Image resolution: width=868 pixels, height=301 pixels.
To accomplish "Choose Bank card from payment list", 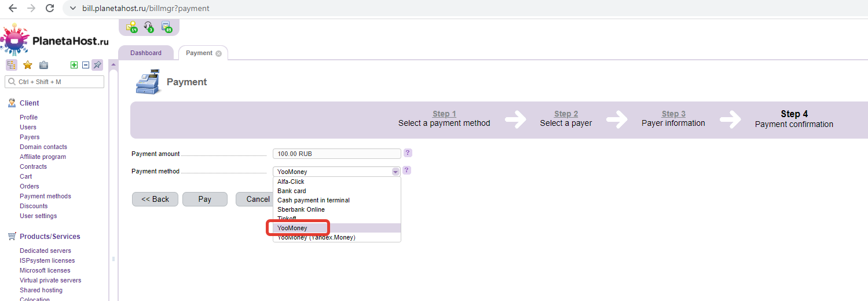I will pyautogui.click(x=292, y=191).
